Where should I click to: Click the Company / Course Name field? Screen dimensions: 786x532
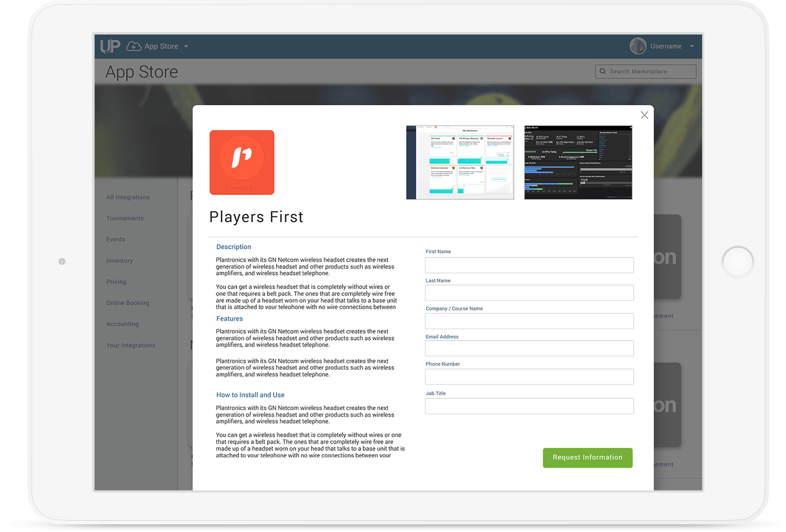[529, 321]
